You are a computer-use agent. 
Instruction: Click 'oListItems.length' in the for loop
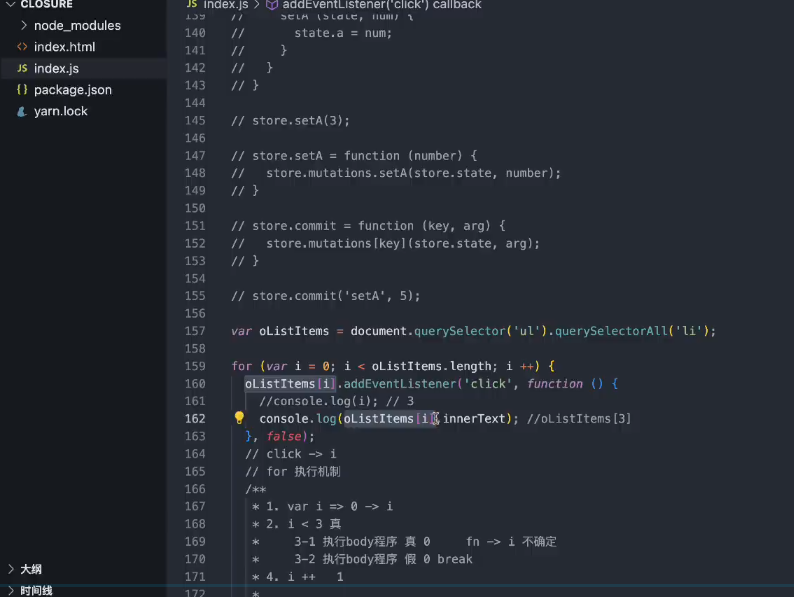point(431,366)
